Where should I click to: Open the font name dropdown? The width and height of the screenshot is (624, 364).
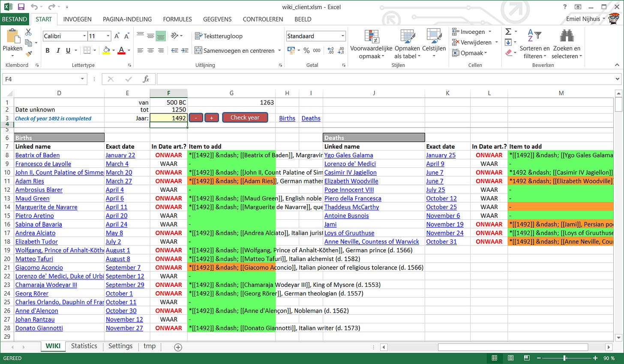[84, 36]
